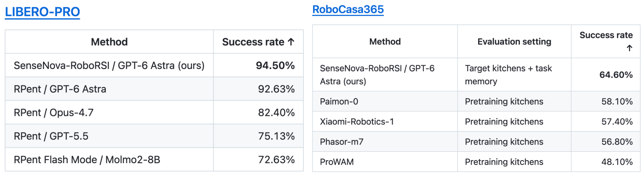
Task: Click the RoboCasa365 Method column header
Action: 385,41
